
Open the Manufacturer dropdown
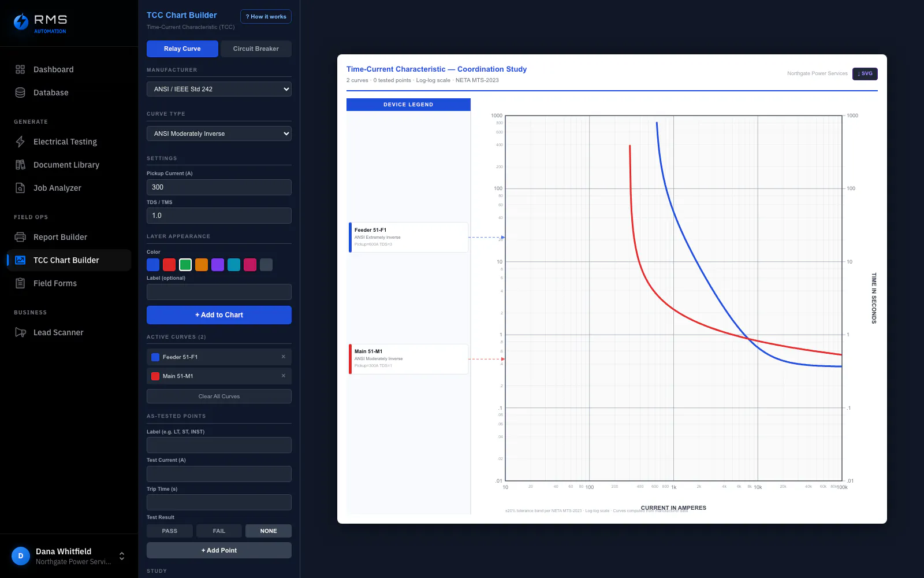(x=219, y=89)
